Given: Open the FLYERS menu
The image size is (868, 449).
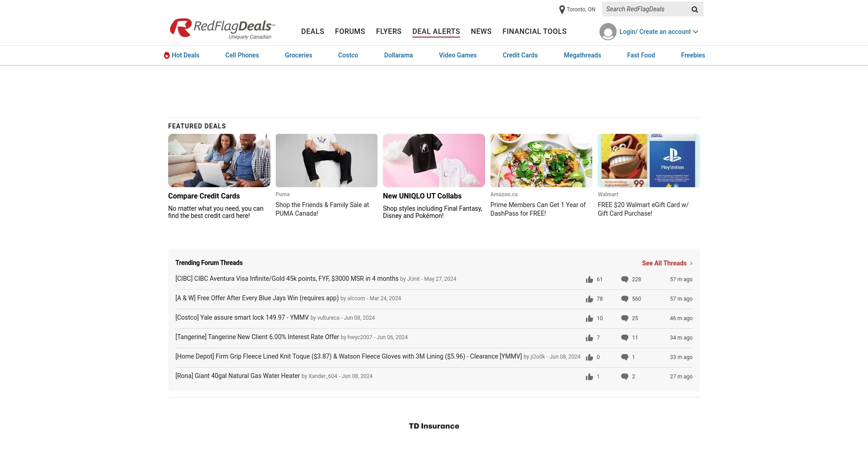Looking at the screenshot, I should (x=389, y=31).
